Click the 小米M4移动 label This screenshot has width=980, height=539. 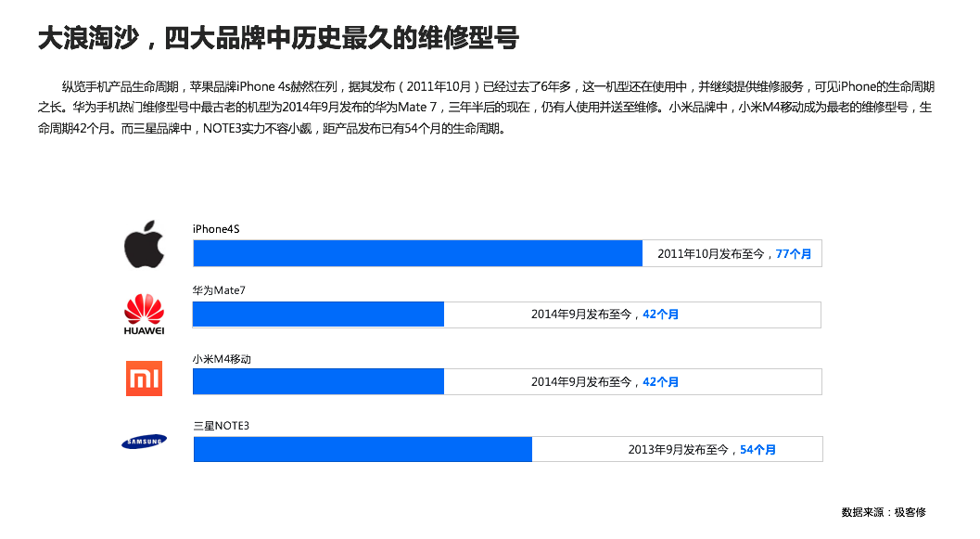click(x=222, y=359)
